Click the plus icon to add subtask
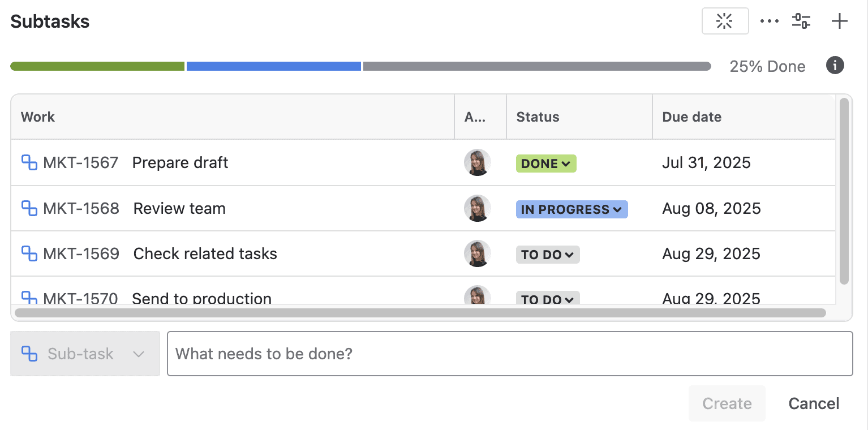868x430 pixels. point(839,20)
